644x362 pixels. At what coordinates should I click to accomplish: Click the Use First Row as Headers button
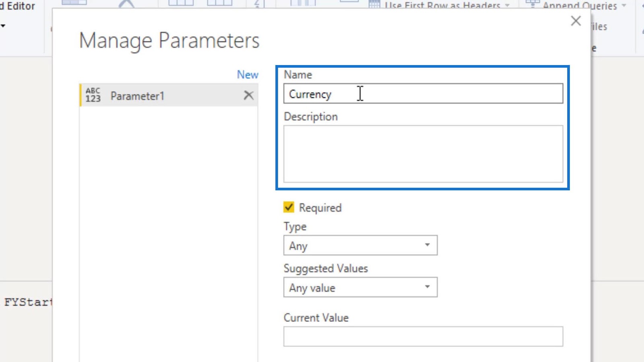coord(442,5)
